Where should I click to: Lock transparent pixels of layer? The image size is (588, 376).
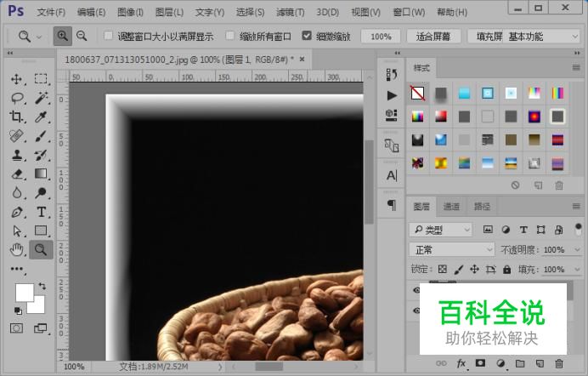click(x=443, y=269)
